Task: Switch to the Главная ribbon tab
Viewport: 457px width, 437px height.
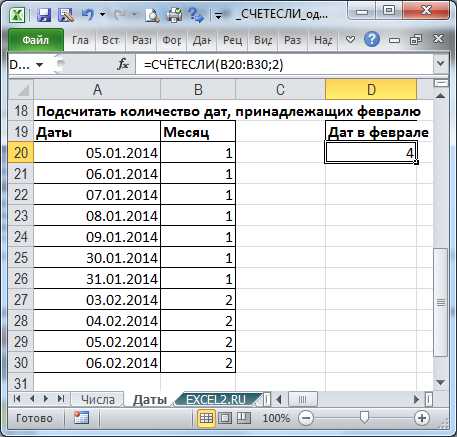Action: coord(80,40)
